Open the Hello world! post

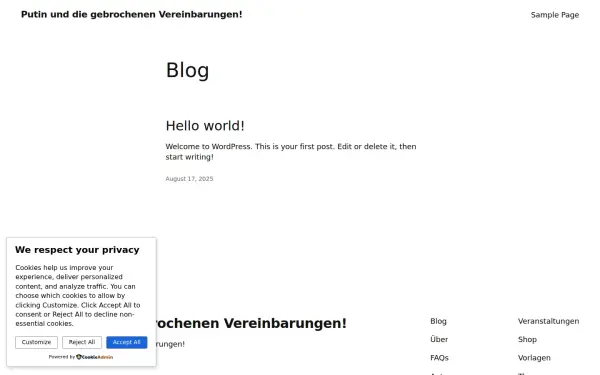coord(205,126)
